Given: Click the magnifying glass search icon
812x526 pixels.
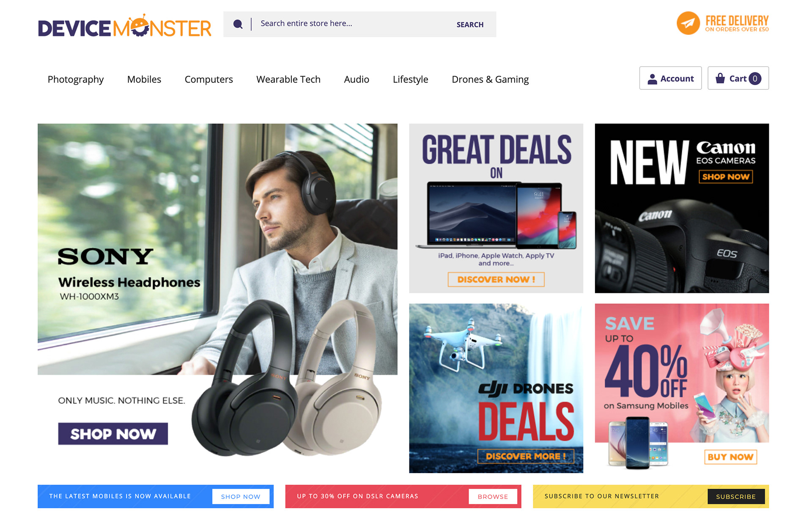Looking at the screenshot, I should [238, 24].
